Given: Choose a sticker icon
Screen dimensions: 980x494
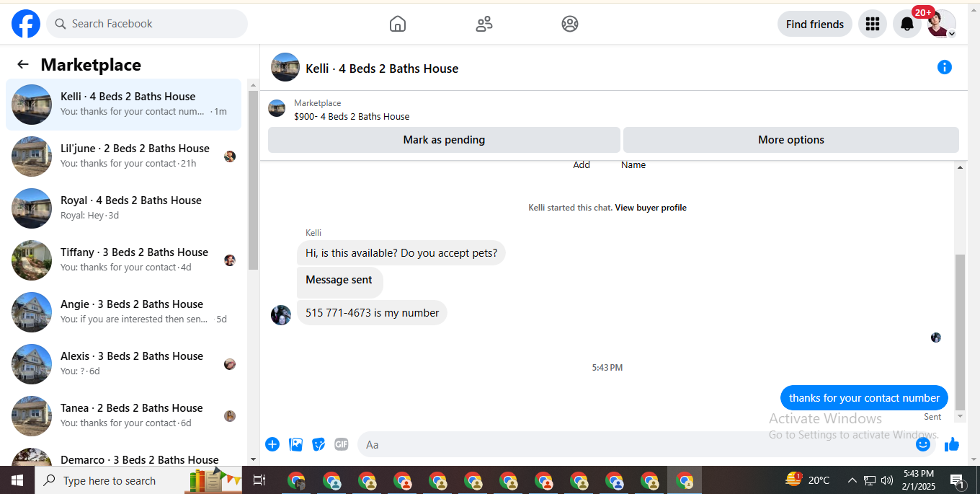Looking at the screenshot, I should [318, 444].
